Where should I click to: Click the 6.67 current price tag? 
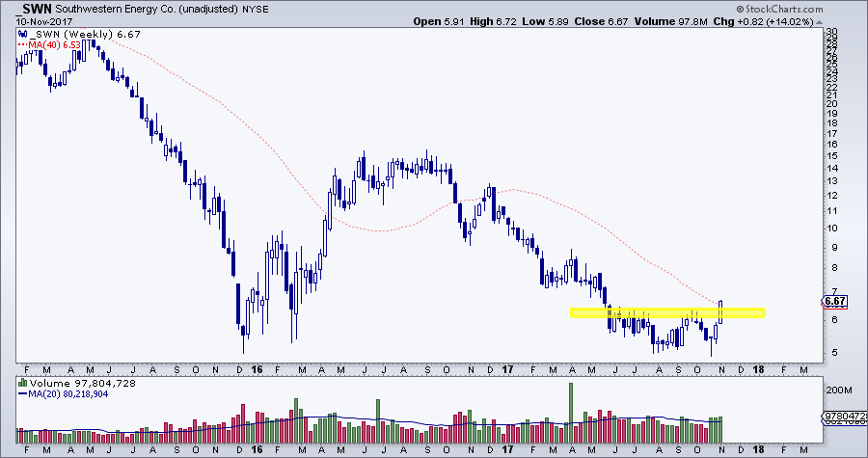point(835,302)
